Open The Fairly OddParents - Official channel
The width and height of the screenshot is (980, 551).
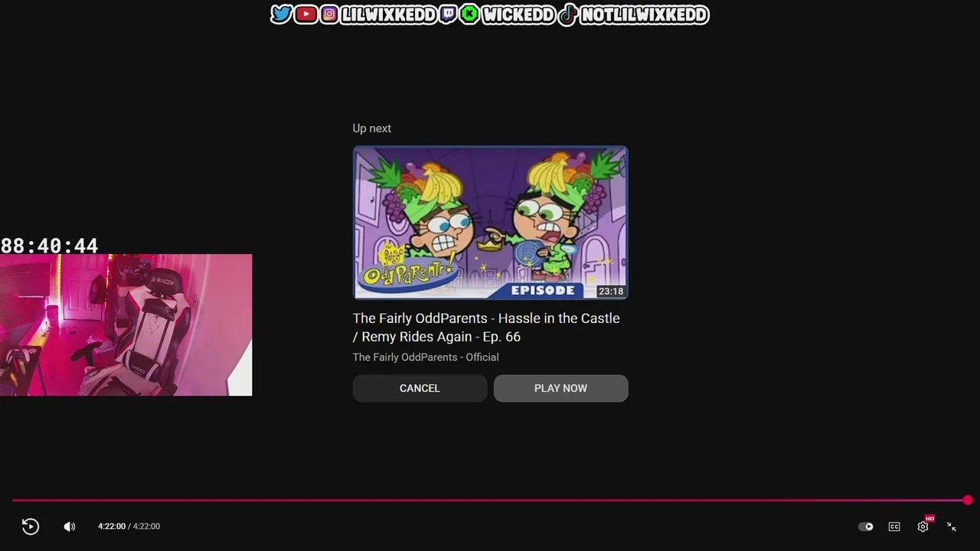[x=426, y=357]
